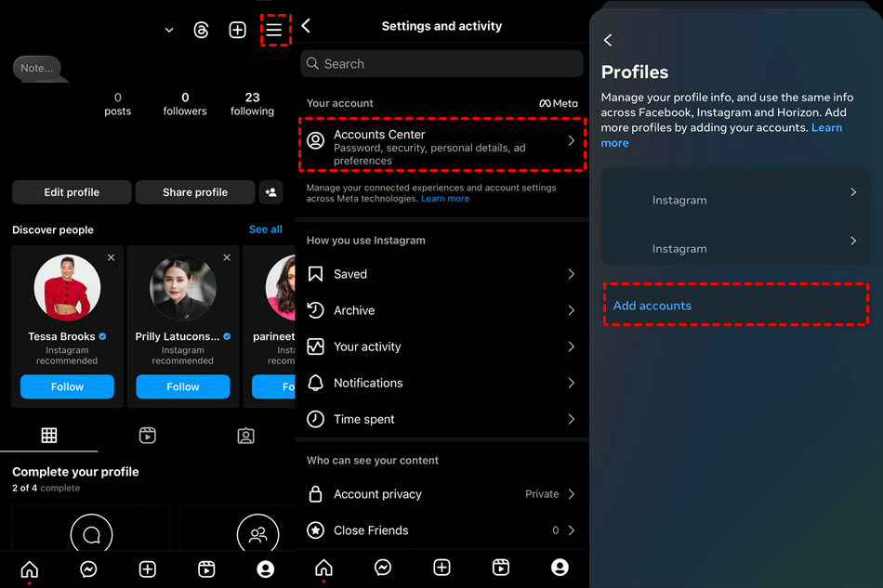Go back from the Profiles screen
Viewport: 883px width, 588px height.
[x=608, y=40]
